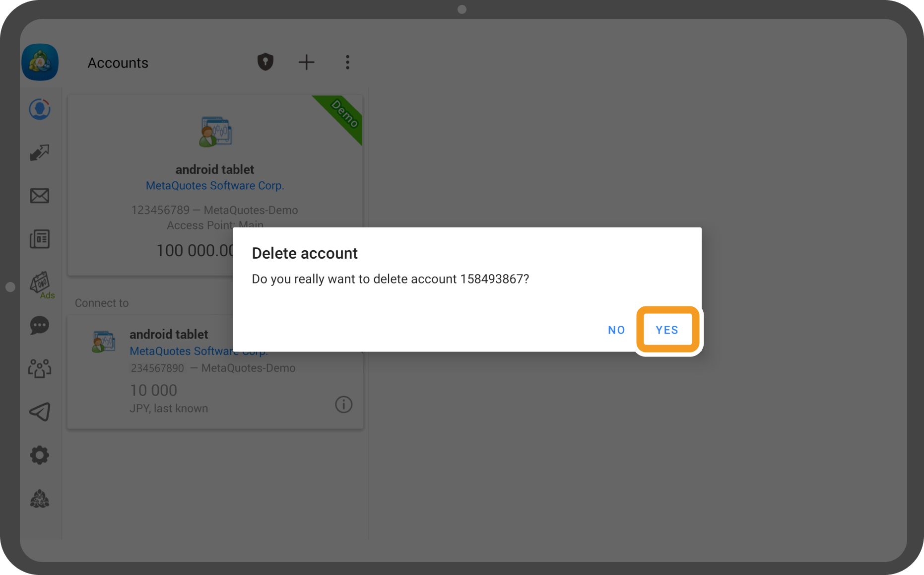Click the '100 000.00' active balance

pyautogui.click(x=195, y=250)
